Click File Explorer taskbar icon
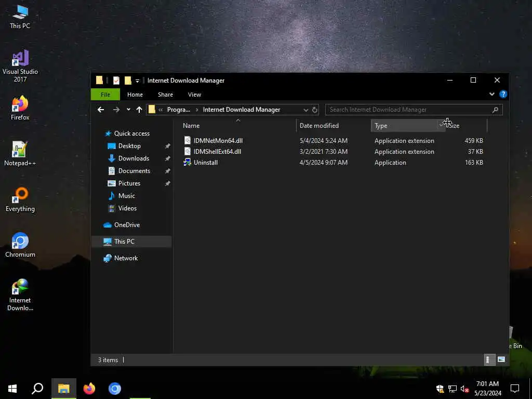The height and width of the screenshot is (399, 532). click(x=64, y=389)
